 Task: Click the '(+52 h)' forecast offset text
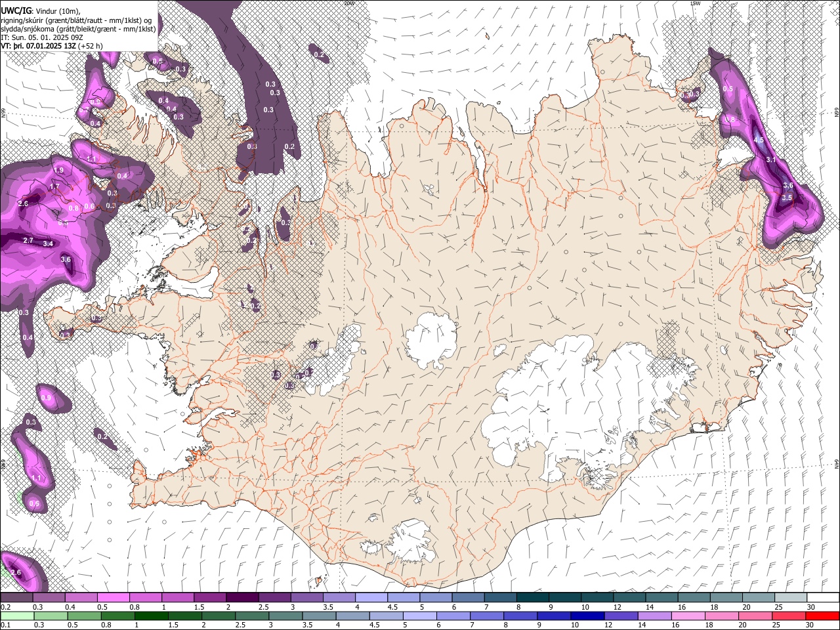(x=91, y=46)
